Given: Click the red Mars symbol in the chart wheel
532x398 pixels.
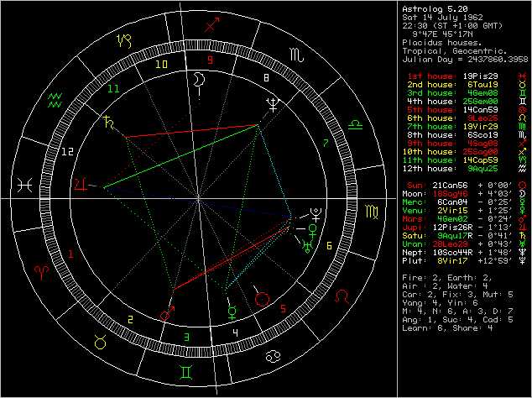Looking at the screenshot, I should [x=167, y=313].
